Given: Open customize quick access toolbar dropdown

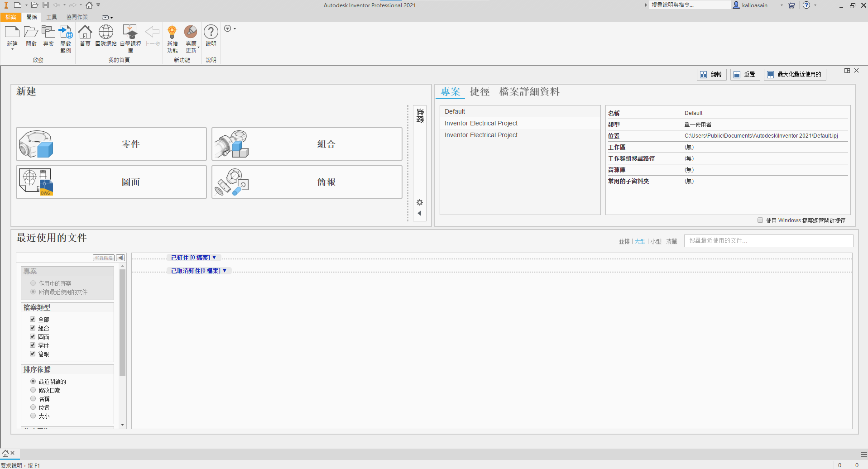Looking at the screenshot, I should (x=98, y=5).
